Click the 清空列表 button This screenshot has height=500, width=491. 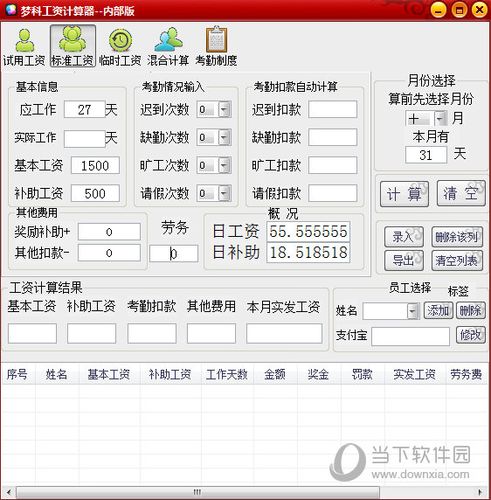[457, 261]
